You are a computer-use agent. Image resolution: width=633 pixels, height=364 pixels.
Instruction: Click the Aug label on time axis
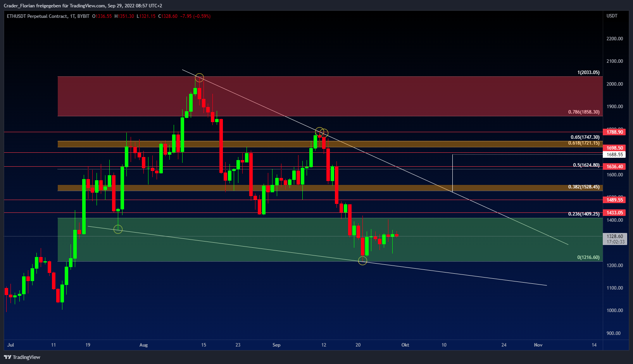click(143, 345)
